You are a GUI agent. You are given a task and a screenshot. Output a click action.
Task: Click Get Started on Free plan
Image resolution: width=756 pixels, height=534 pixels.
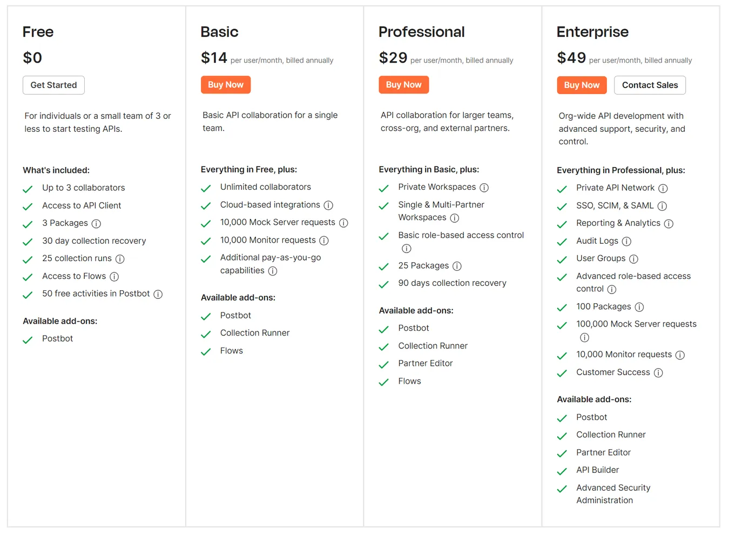tap(53, 85)
